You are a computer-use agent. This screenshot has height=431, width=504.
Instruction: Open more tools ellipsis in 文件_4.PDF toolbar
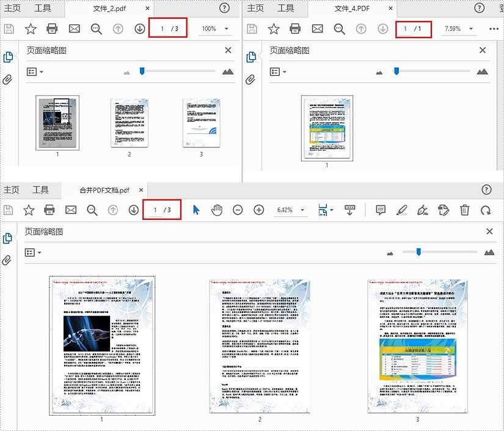pos(494,29)
